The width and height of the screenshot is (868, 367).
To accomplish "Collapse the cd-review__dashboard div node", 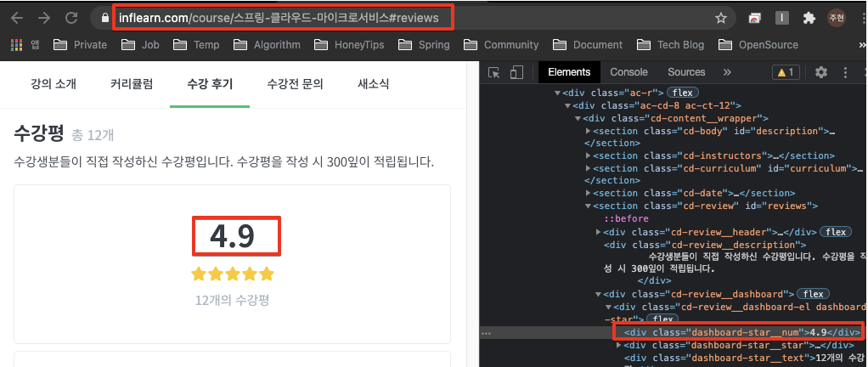I will tap(599, 295).
